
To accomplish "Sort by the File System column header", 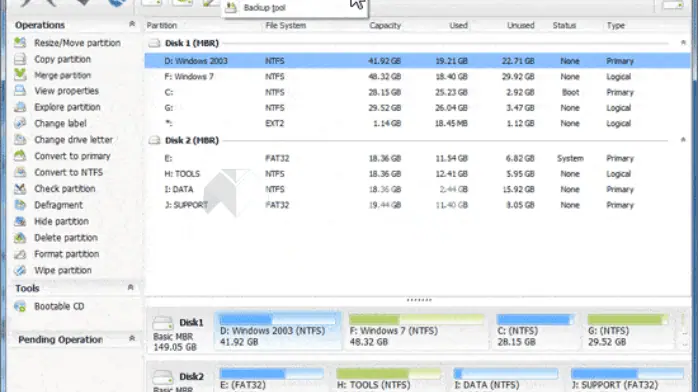I will [x=285, y=25].
